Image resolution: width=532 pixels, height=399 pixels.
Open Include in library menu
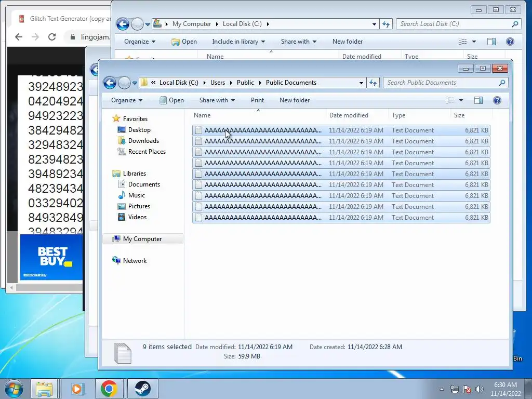pos(238,42)
